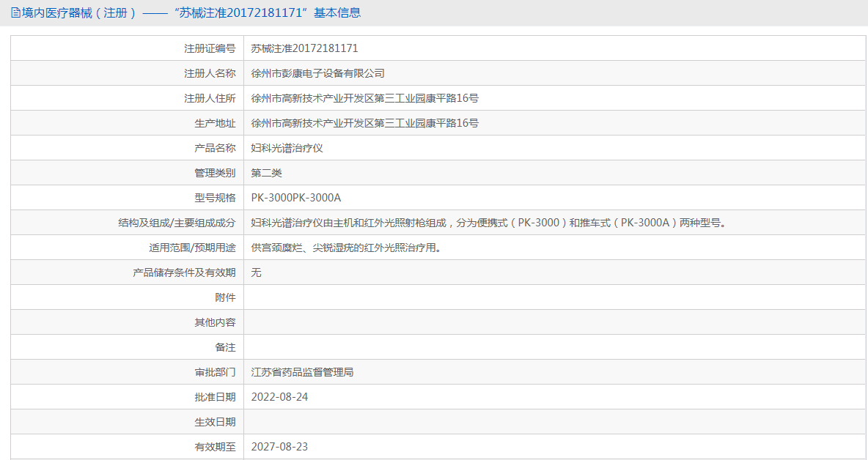Select the empty 附件 attachment cell
Screen dimensions: 868x460
(x=367, y=297)
